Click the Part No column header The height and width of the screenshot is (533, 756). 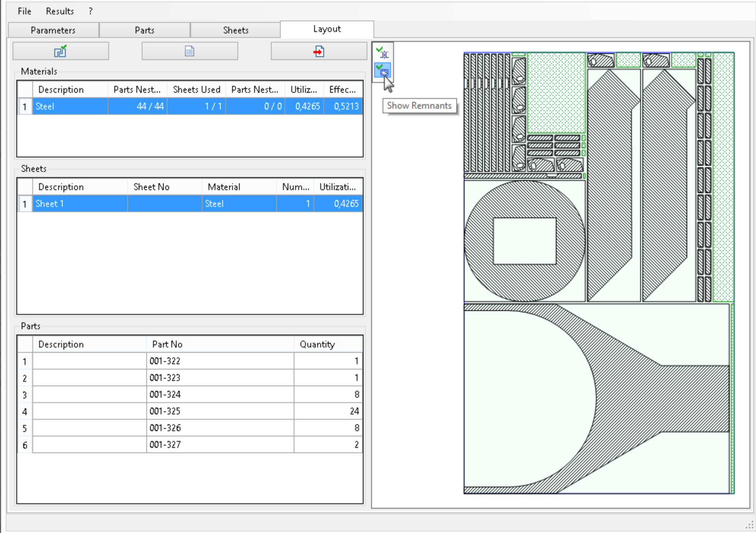220,344
